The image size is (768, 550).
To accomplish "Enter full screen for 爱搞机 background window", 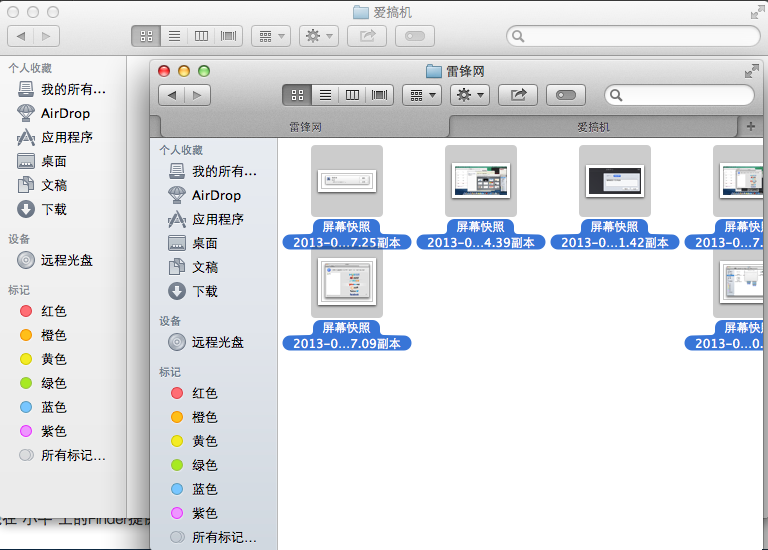I will point(757,13).
